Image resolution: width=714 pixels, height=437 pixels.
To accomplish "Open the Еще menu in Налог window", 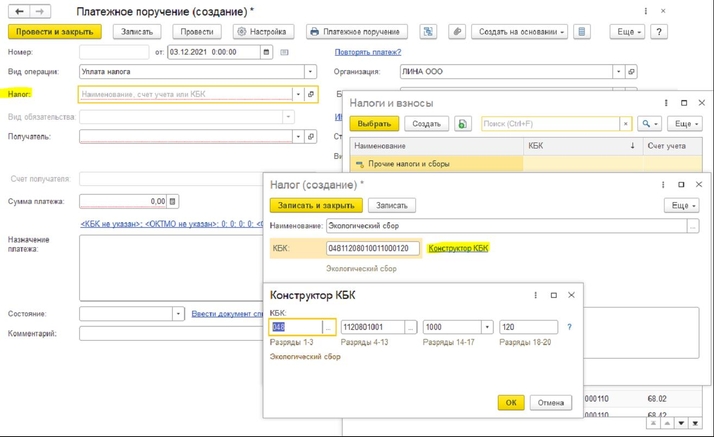I will (x=680, y=205).
